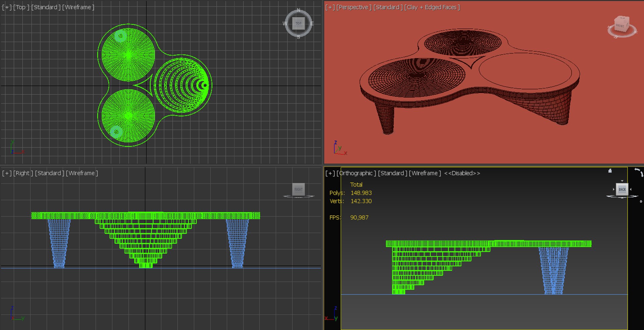Select the empty tray ring in the Perspective viewport
The width and height of the screenshot is (644, 330).
(x=525, y=71)
